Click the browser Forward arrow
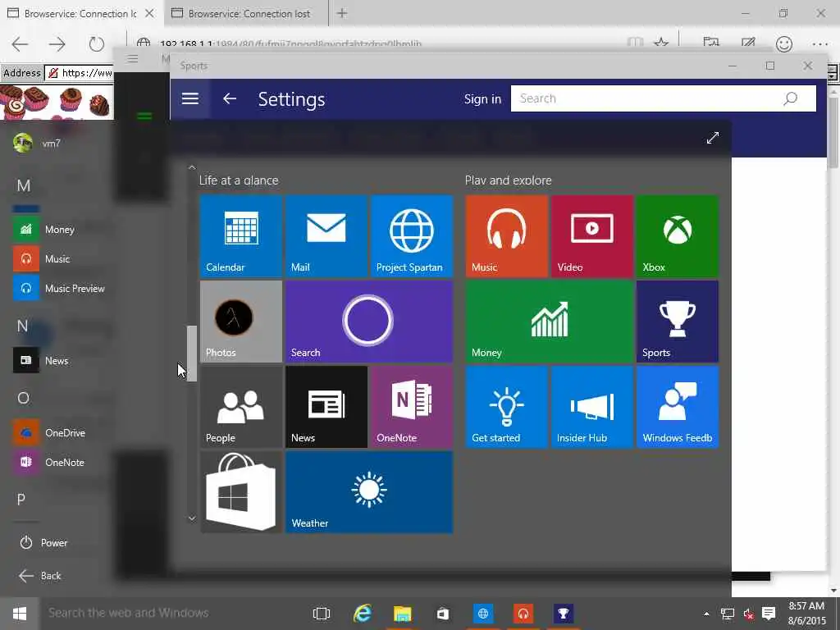This screenshot has width=840, height=630. click(x=57, y=44)
